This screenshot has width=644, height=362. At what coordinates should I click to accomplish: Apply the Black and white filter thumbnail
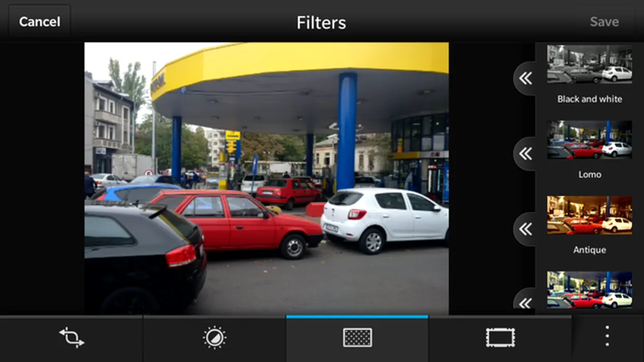coord(589,64)
